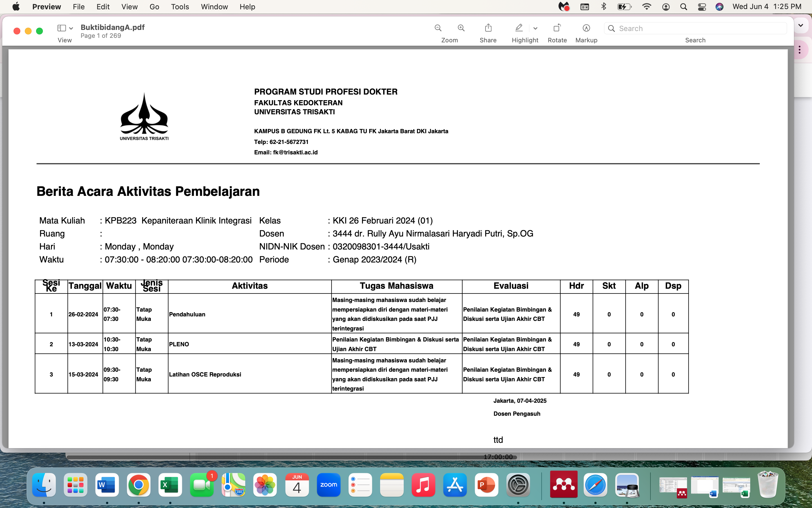Click the Bluetooth menu bar icon
Screen dimensions: 812x508
[x=604, y=7]
